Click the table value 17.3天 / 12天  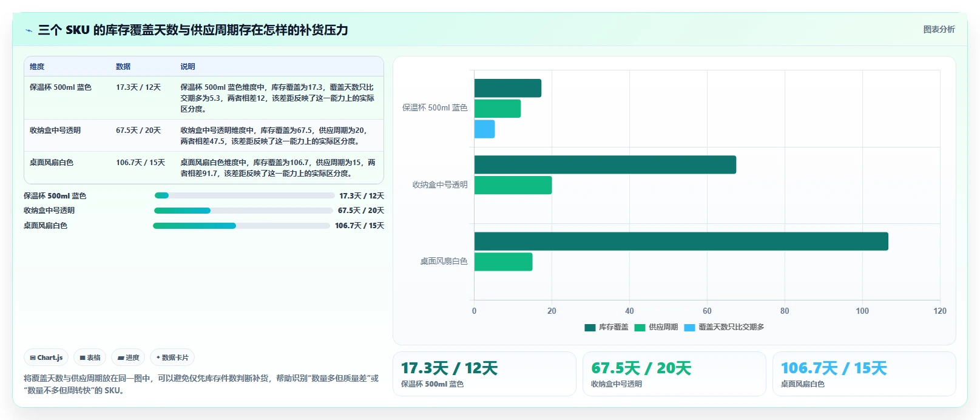pyautogui.click(x=138, y=87)
